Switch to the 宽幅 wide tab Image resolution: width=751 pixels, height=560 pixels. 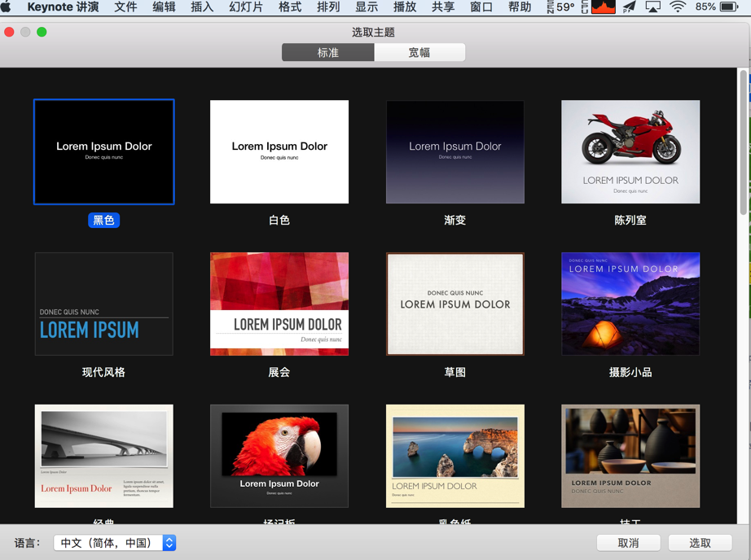click(419, 52)
